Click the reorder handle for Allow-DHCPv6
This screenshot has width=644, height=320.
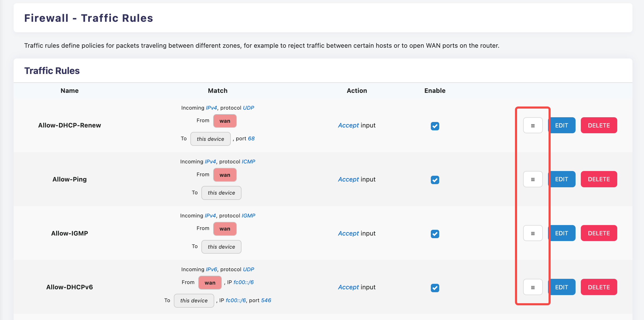(533, 287)
